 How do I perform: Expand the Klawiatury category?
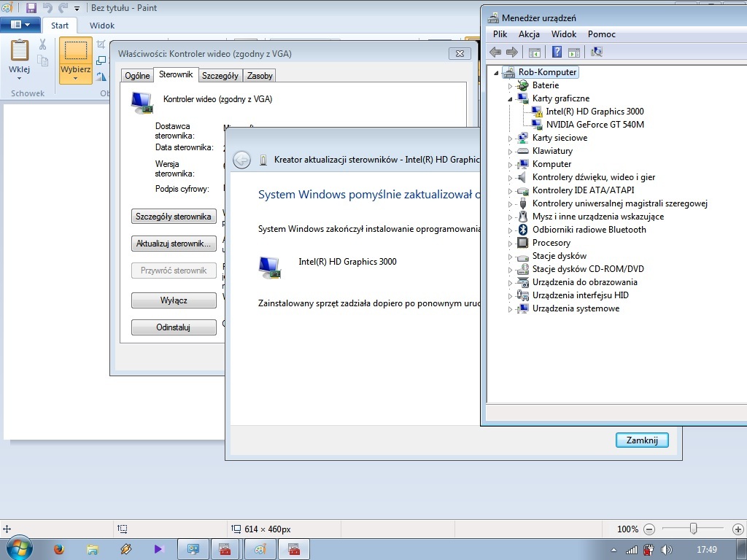[x=510, y=152]
